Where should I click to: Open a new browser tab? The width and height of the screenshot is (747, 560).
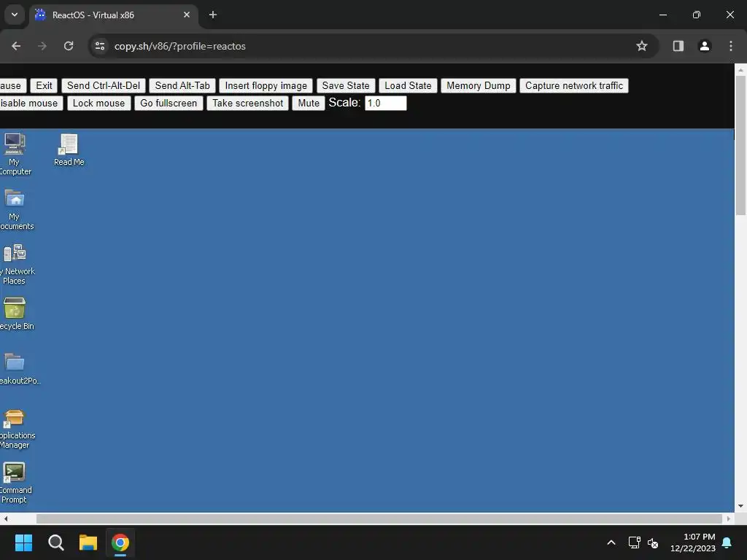pyautogui.click(x=213, y=15)
